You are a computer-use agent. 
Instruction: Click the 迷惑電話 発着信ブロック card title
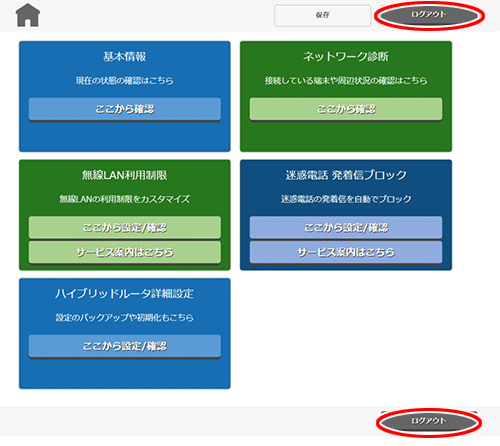click(346, 175)
